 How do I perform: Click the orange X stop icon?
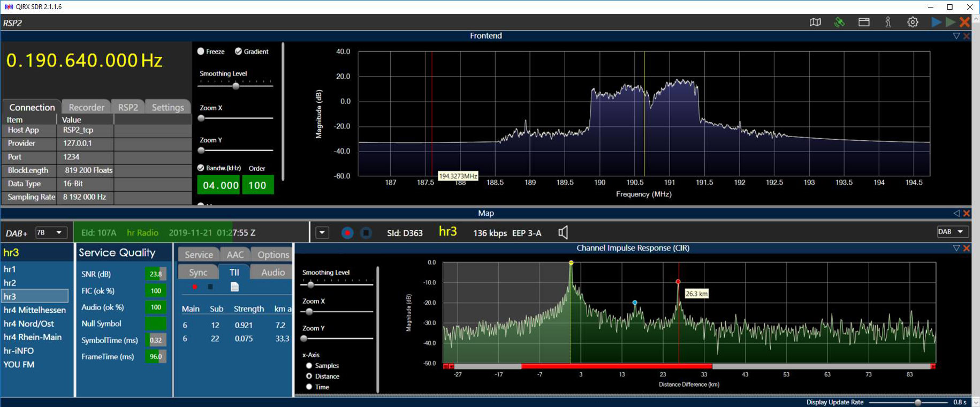tap(964, 22)
